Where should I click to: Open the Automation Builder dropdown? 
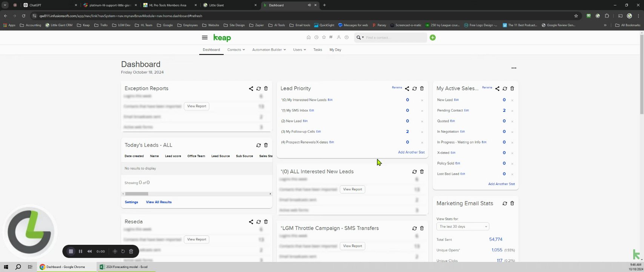click(269, 50)
